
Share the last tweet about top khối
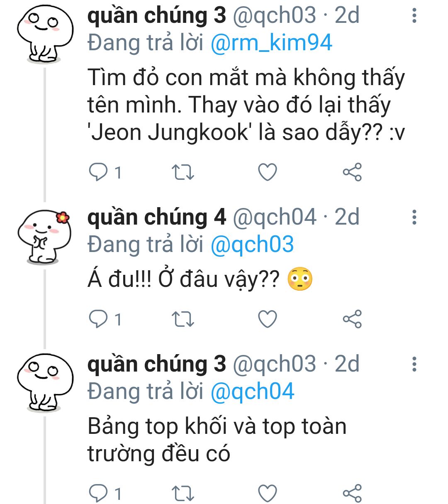click(x=352, y=493)
